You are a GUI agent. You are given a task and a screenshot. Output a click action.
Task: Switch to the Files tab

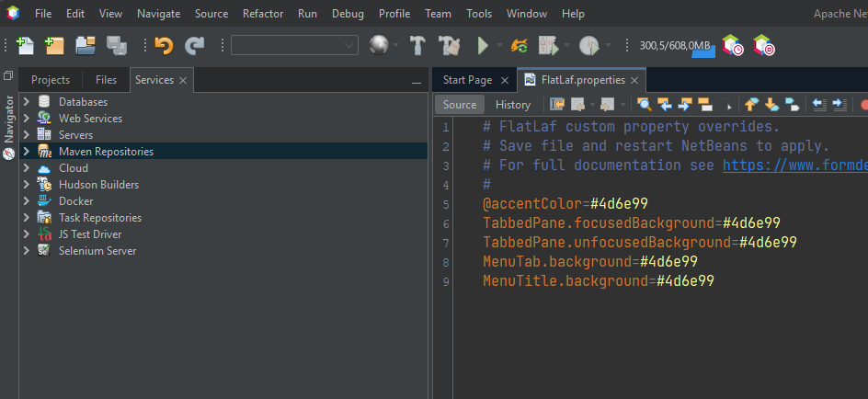(106, 80)
